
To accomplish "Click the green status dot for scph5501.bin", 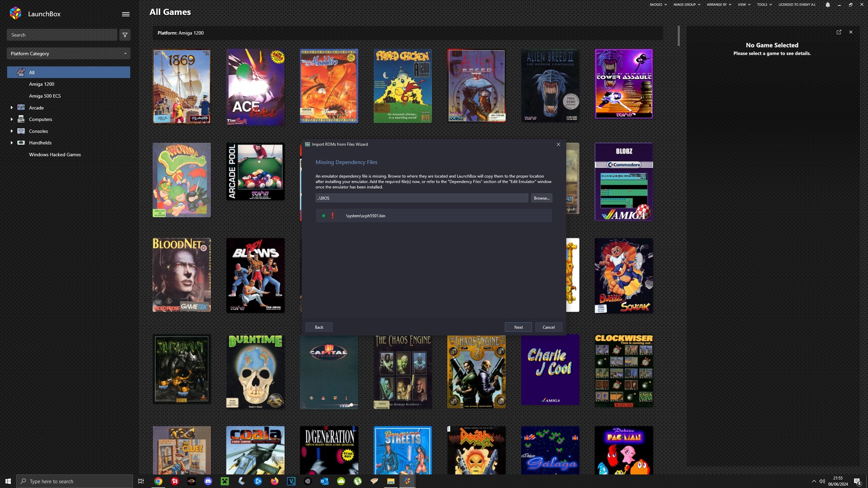I will [323, 216].
